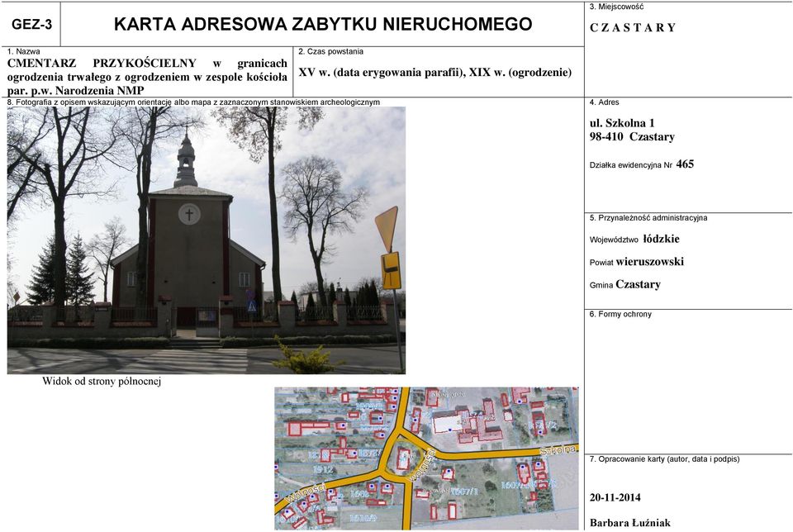Click parcel number 1912 on the map

click(323, 470)
